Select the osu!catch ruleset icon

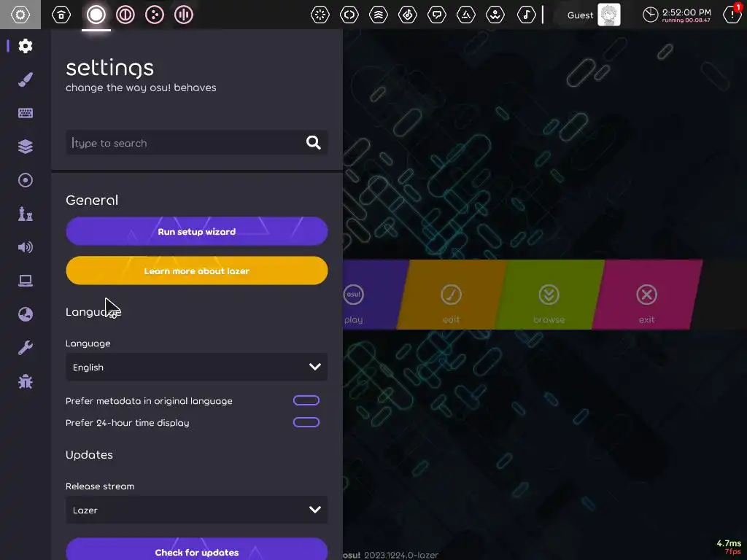155,15
